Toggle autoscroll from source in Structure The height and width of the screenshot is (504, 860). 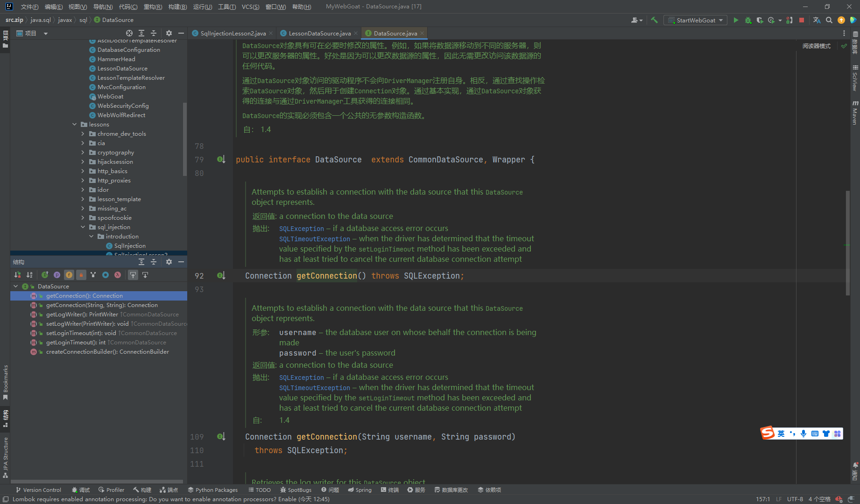point(145,275)
